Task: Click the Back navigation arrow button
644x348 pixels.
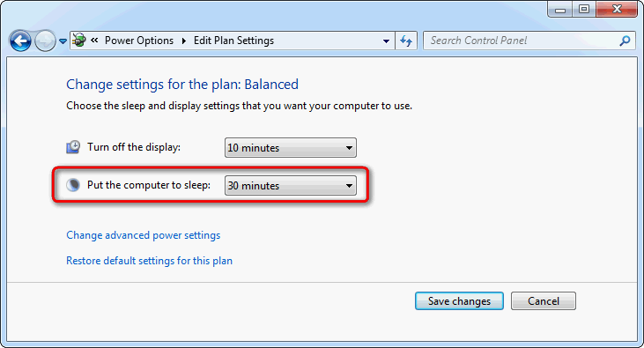Action: pyautogui.click(x=20, y=41)
